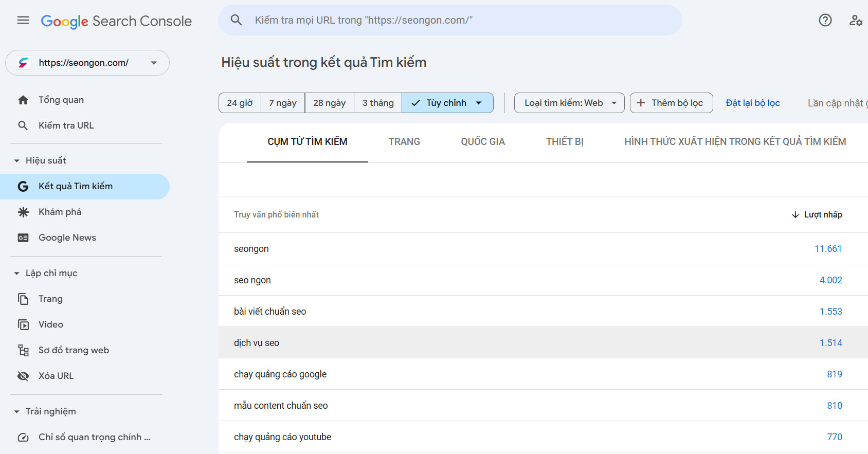This screenshot has width=868, height=454.
Task: Click the Video indexing icon
Action: click(23, 324)
